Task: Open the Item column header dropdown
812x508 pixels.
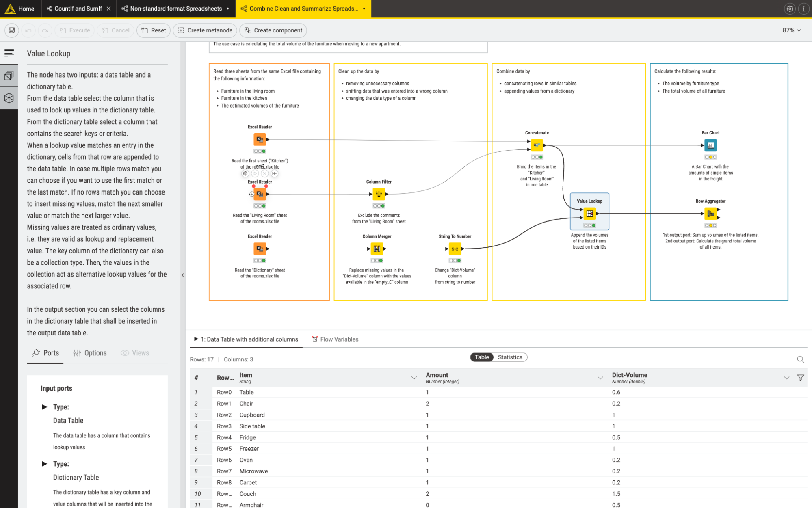Action: [414, 378]
